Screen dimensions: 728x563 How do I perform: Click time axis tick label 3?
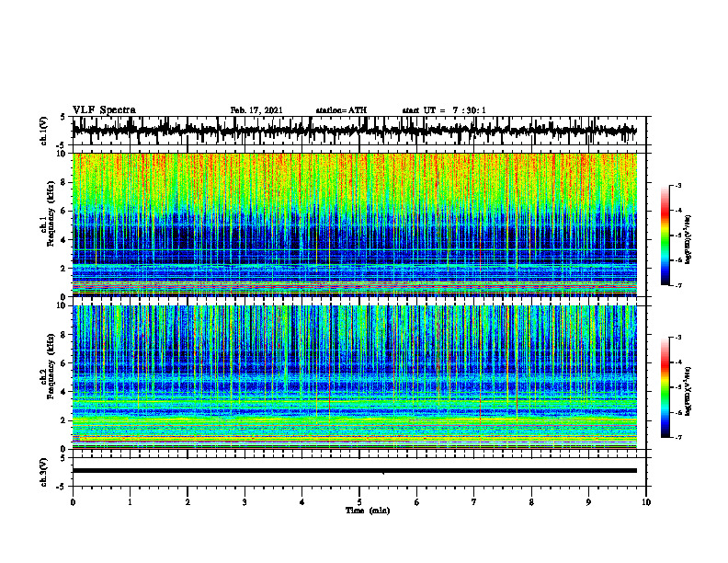tap(245, 502)
